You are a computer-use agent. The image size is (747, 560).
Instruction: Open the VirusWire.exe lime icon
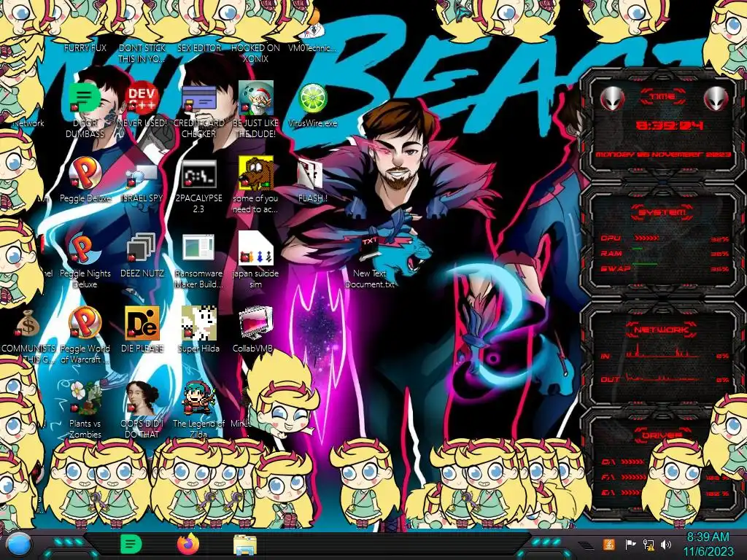pyautogui.click(x=312, y=98)
